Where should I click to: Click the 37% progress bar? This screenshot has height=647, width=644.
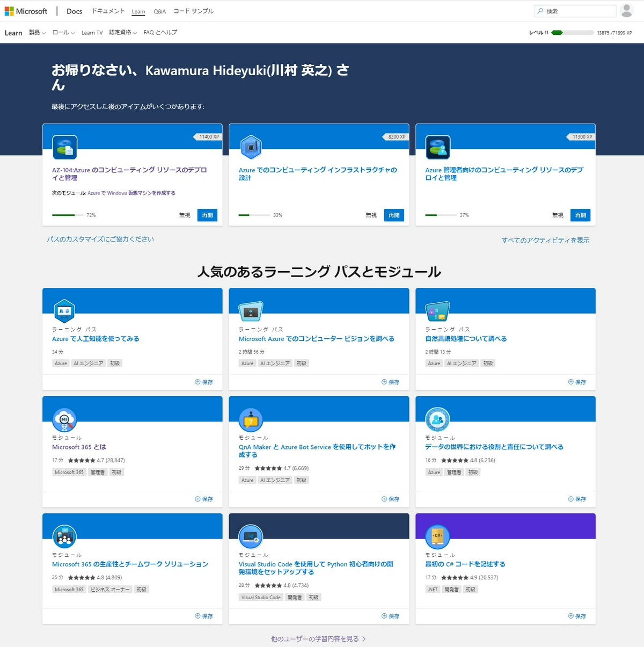[441, 215]
